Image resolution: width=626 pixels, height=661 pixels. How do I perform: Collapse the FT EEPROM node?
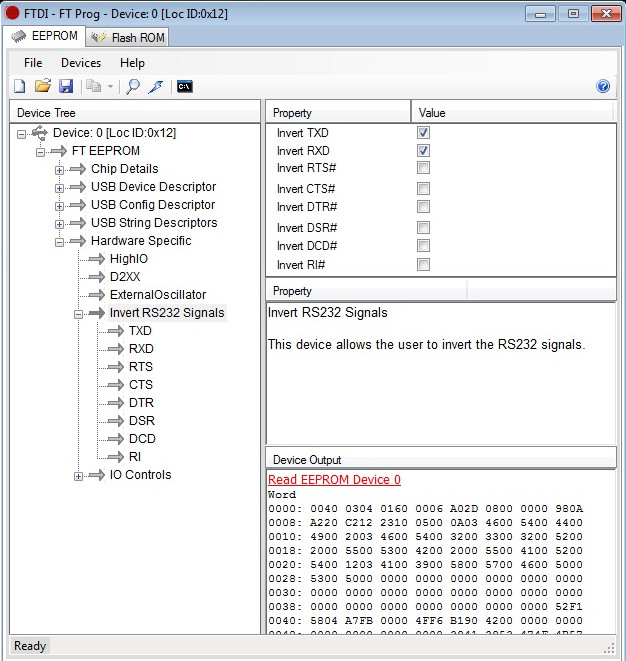pos(40,152)
